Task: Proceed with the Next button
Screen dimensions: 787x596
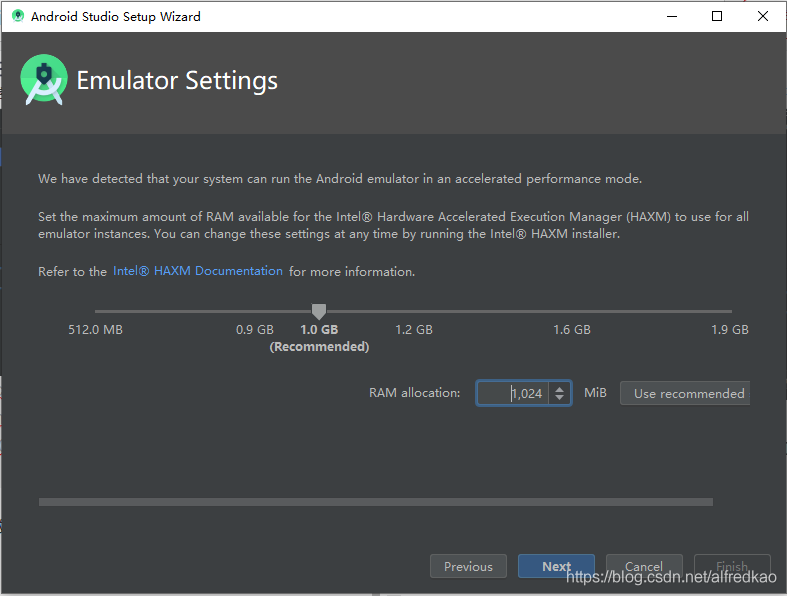Action: 556,566
